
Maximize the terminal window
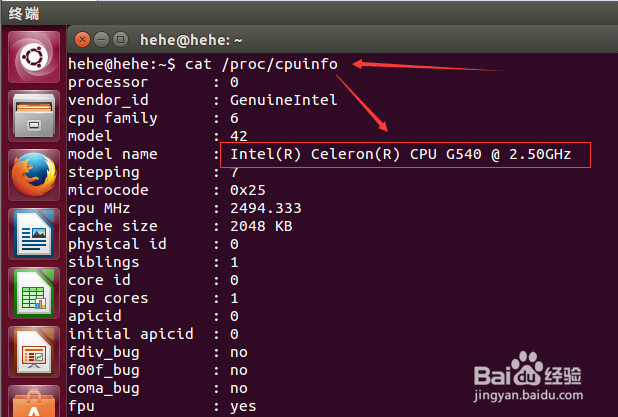tap(121, 39)
